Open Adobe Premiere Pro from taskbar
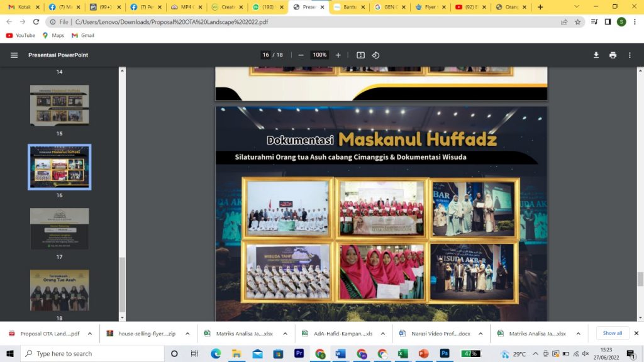Viewport: 644px width, 362px height. 299,353
